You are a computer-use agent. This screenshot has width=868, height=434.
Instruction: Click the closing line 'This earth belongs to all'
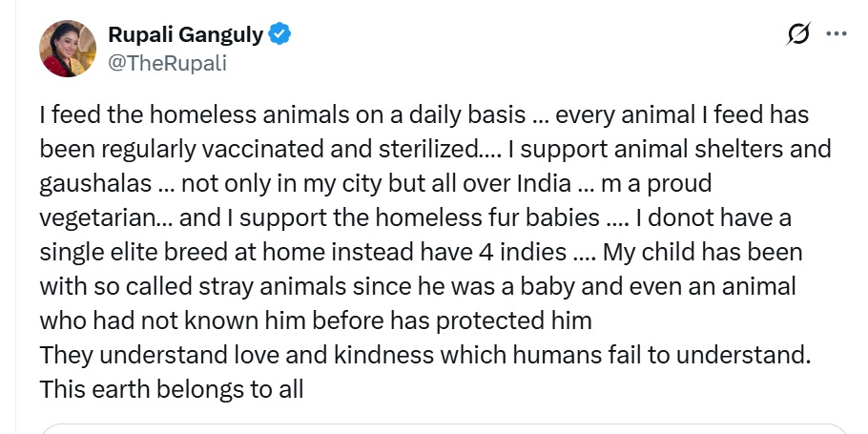(x=172, y=390)
